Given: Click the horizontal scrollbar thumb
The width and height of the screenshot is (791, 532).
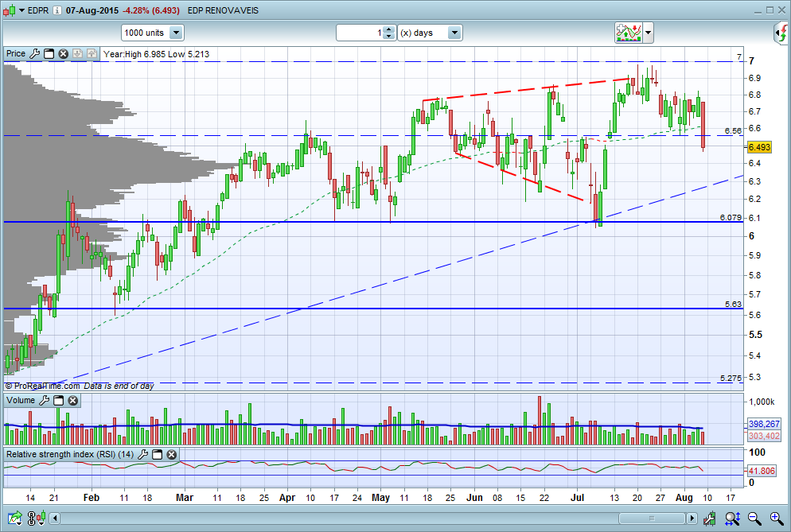Looking at the screenshot, I should (652, 518).
